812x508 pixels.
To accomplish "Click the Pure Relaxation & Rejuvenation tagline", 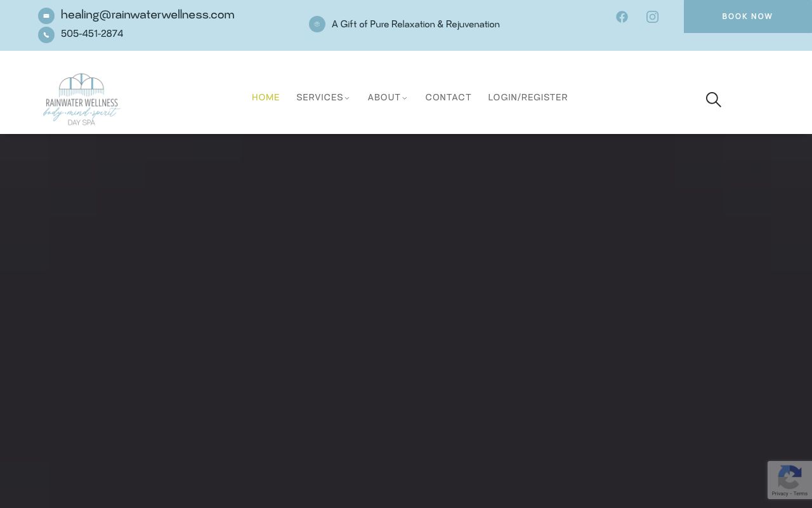I will 416,25.
